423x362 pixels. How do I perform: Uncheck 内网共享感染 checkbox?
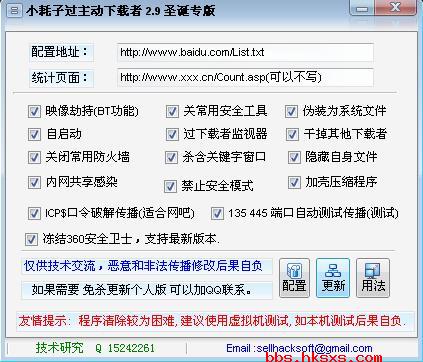(x=34, y=182)
